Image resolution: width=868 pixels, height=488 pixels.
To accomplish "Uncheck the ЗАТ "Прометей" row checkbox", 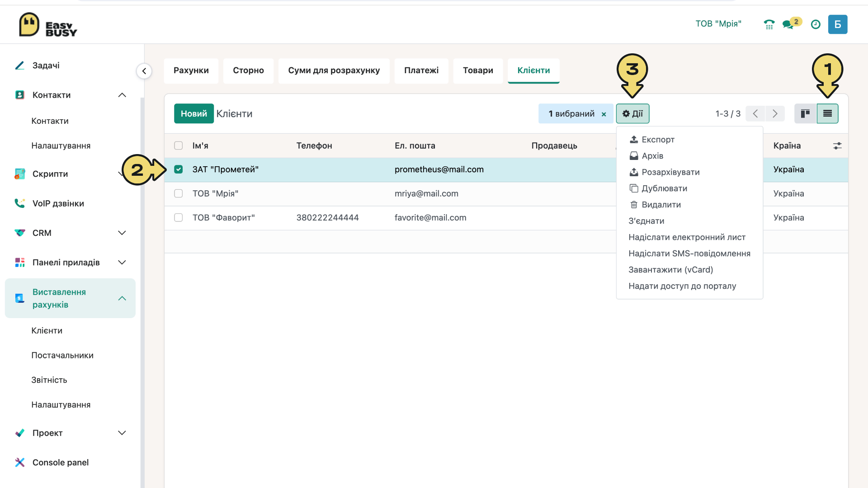I will 179,169.
